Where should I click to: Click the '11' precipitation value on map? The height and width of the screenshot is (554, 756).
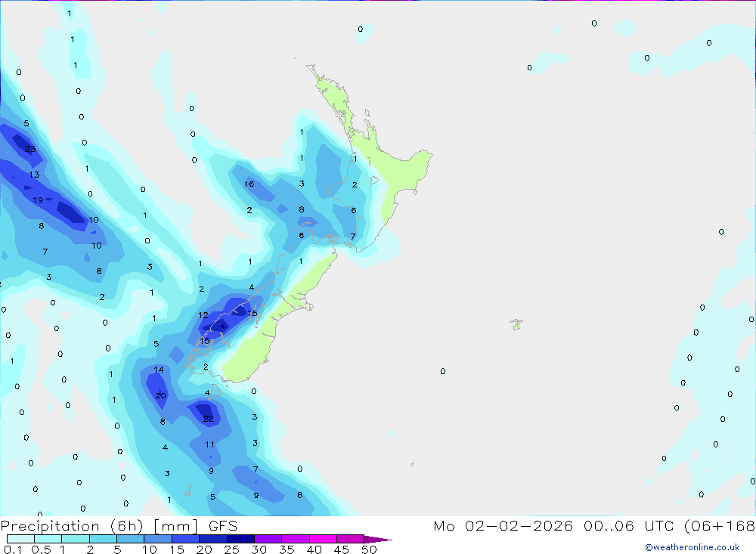[x=209, y=444]
